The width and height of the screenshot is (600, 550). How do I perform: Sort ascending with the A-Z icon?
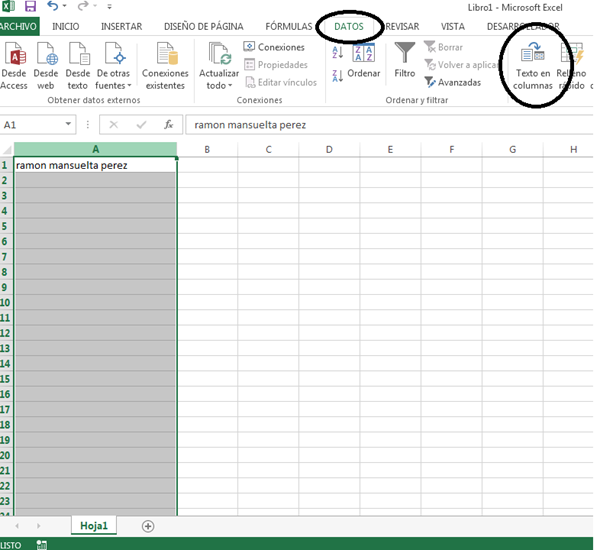click(x=337, y=52)
